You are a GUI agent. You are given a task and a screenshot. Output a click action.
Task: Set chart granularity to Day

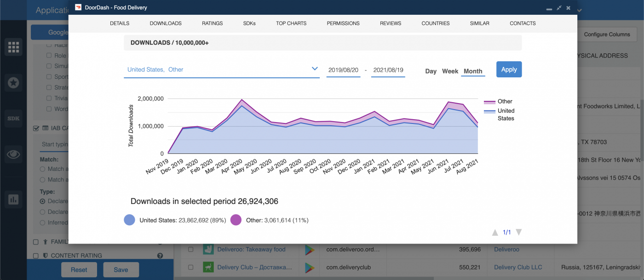click(x=431, y=71)
